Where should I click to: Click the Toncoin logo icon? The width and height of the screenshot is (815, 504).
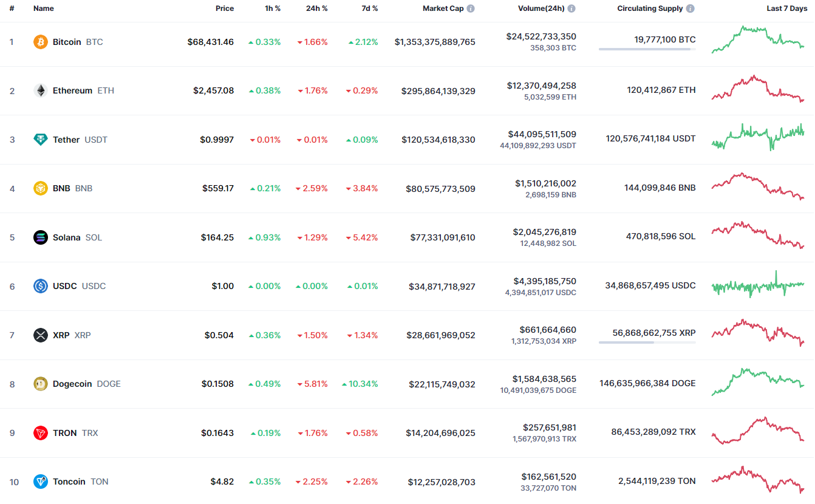(x=41, y=482)
